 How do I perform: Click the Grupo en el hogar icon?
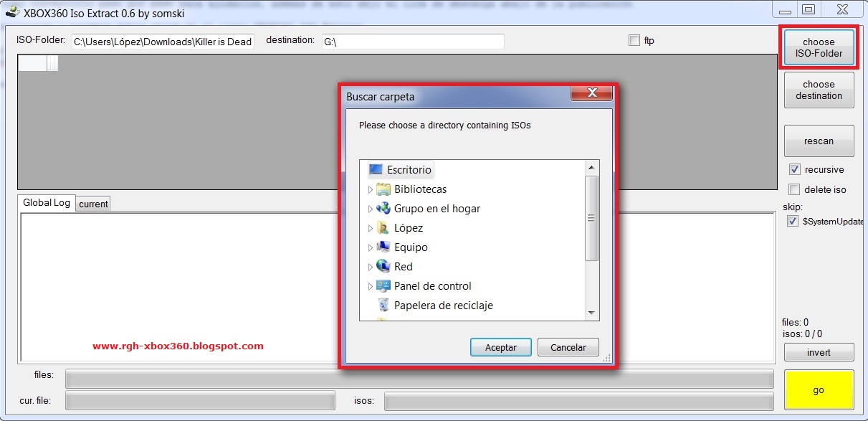[383, 209]
